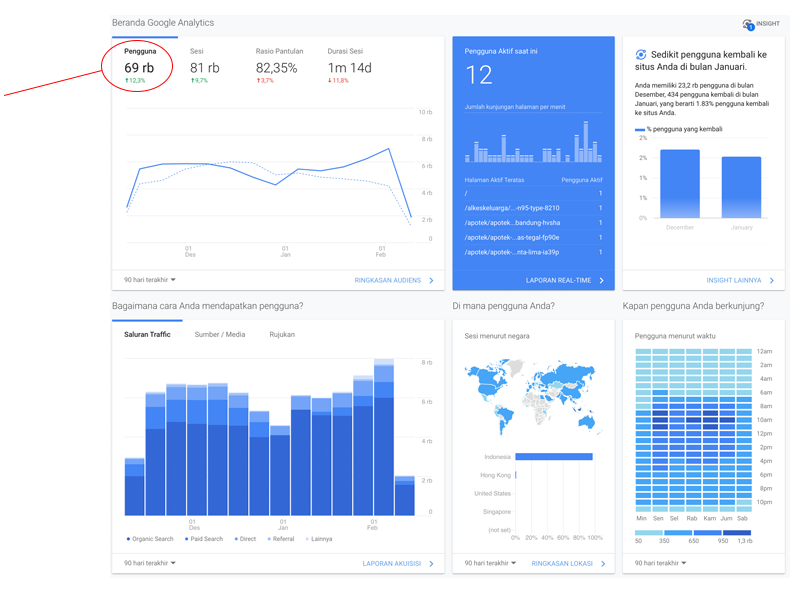Open the Laporan Real-Time link
Viewport: 800px width, 600px height.
(x=559, y=281)
